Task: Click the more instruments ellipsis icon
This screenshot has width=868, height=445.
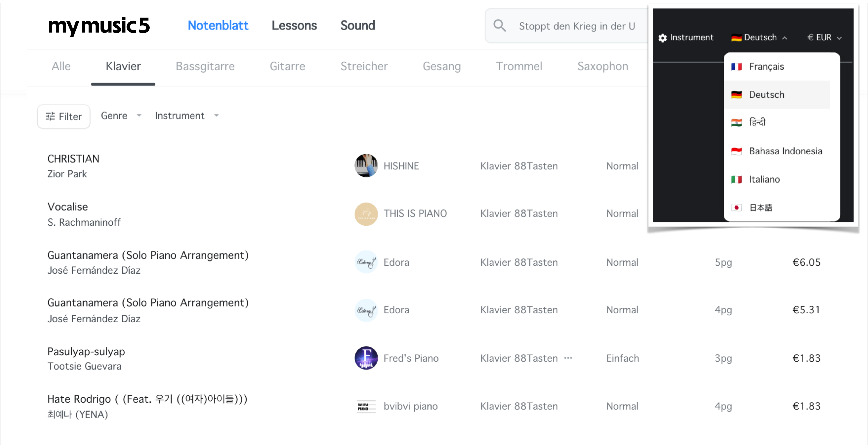Action: point(568,358)
